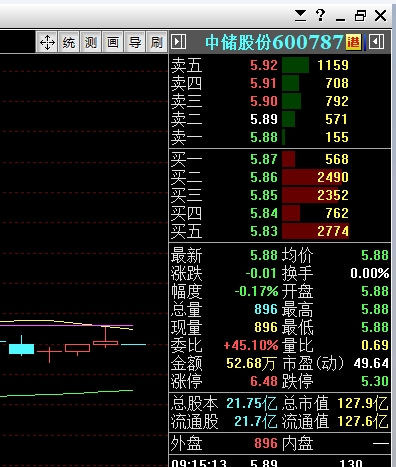
Task: Click the 导 export tool button
Action: point(135,42)
